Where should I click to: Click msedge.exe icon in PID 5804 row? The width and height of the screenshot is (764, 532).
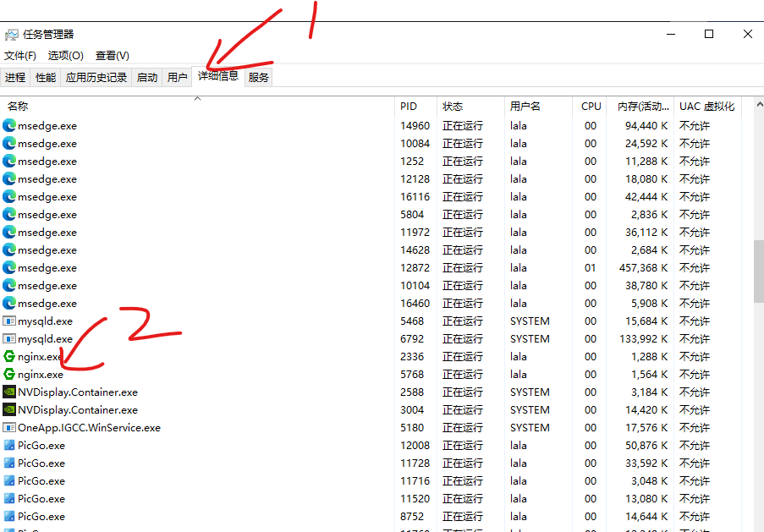9,214
